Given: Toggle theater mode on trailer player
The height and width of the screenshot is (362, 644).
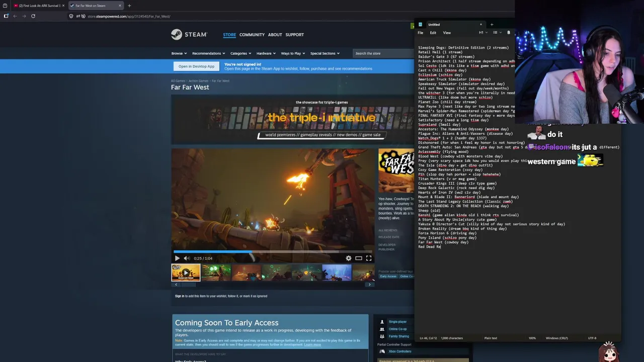Looking at the screenshot, I should pos(359,258).
